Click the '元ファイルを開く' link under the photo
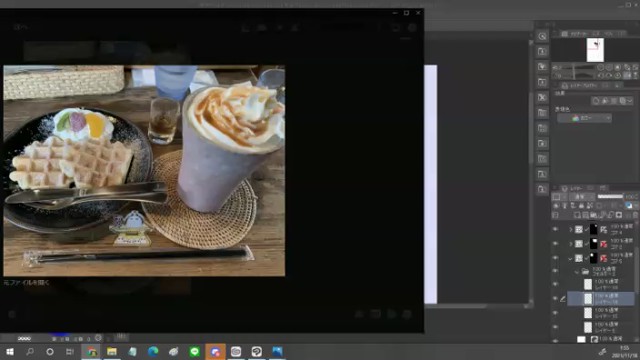The height and width of the screenshot is (360, 640). (27, 282)
